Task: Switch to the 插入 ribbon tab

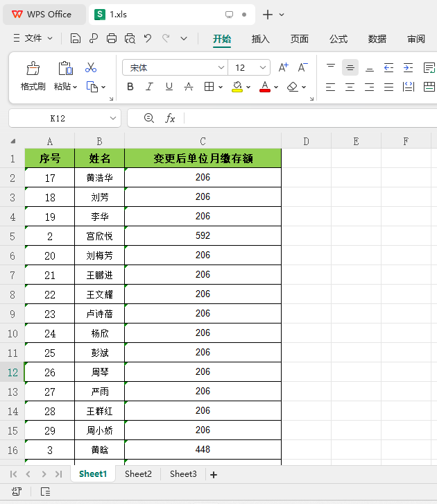Action: point(260,39)
